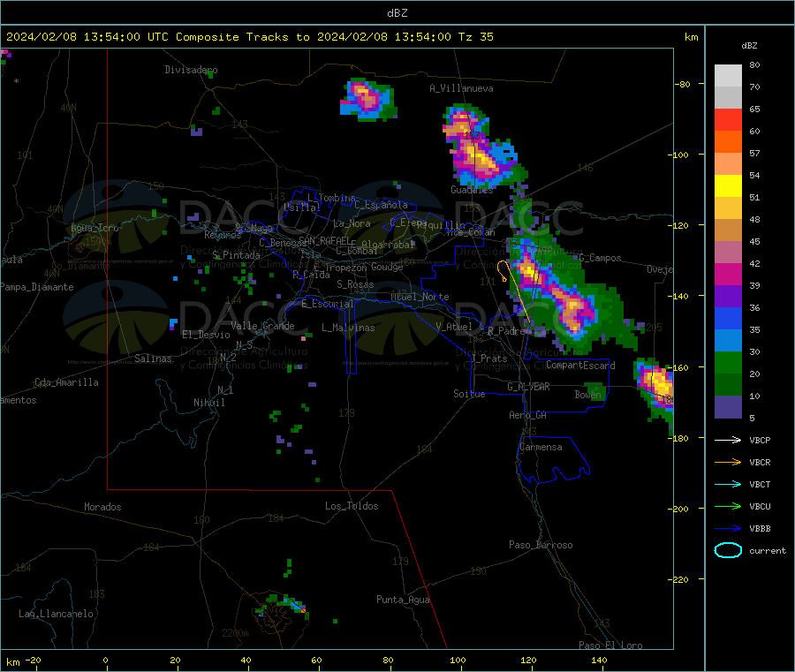795x672 pixels.
Task: Click the 'A_Villanueva' place label
Action: coord(461,88)
